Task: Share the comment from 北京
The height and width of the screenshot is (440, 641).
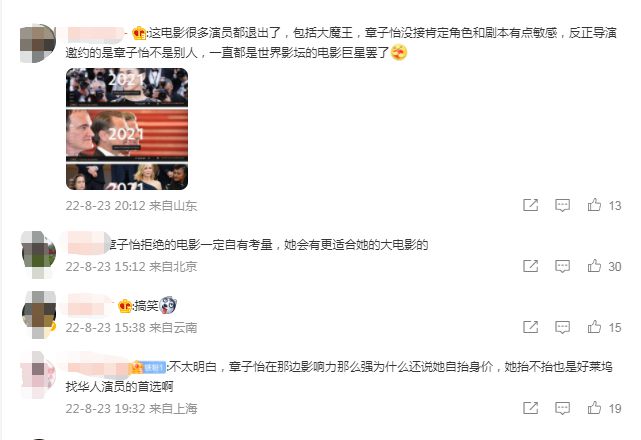Action: tap(530, 266)
